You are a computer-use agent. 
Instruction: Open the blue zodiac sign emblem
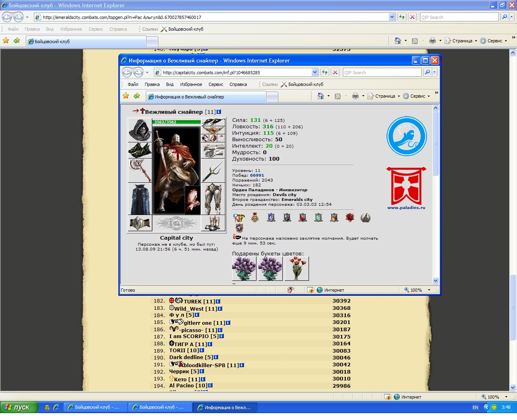[406, 136]
